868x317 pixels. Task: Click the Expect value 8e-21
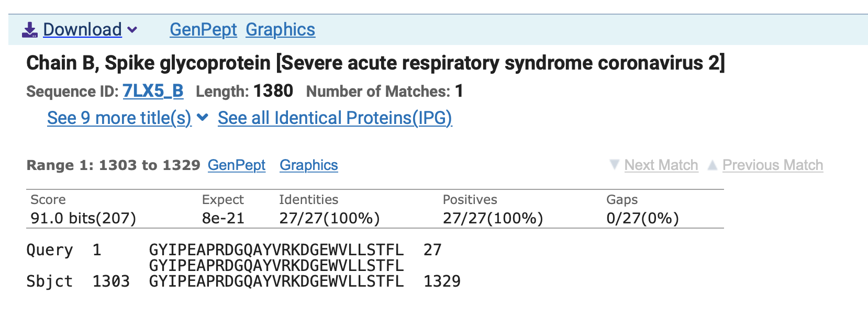(223, 218)
